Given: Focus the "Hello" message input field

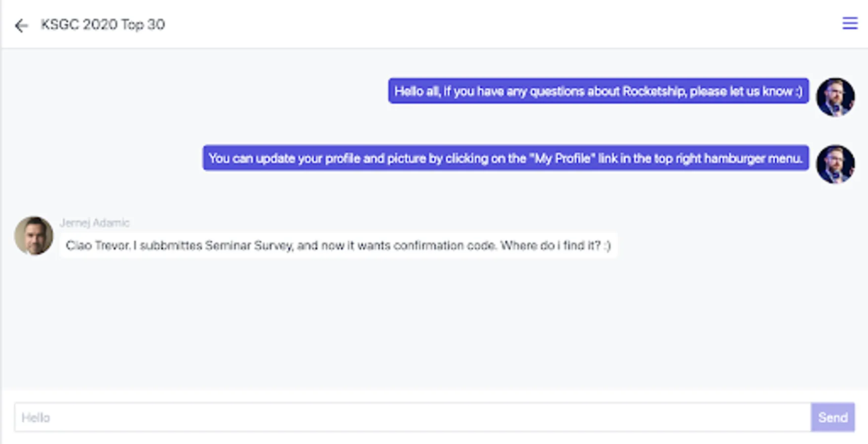Looking at the screenshot, I should 412,417.
